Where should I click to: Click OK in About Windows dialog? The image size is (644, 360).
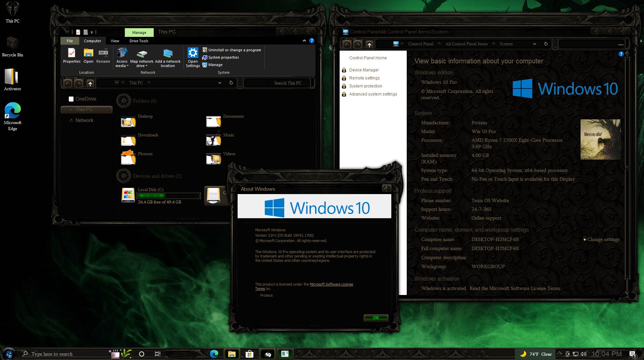376,318
